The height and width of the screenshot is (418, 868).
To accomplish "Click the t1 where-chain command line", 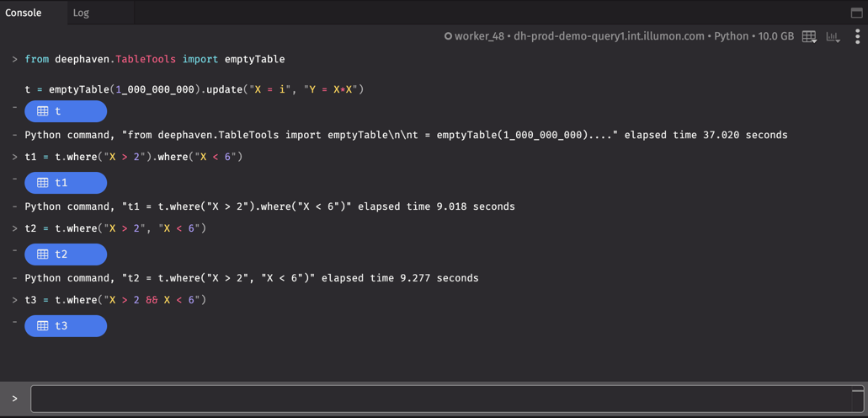I will coord(133,157).
